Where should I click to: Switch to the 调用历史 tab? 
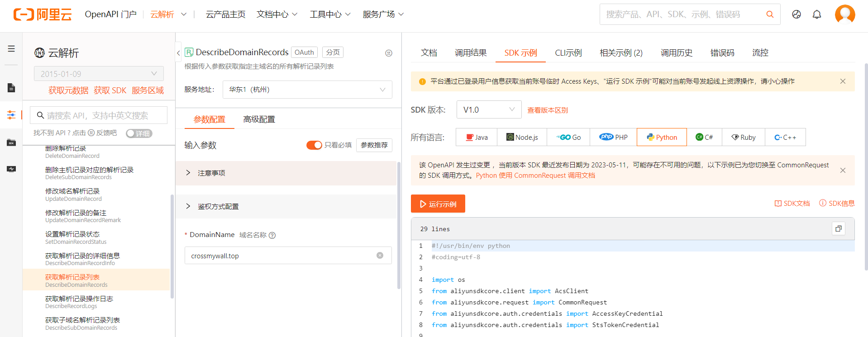click(677, 53)
